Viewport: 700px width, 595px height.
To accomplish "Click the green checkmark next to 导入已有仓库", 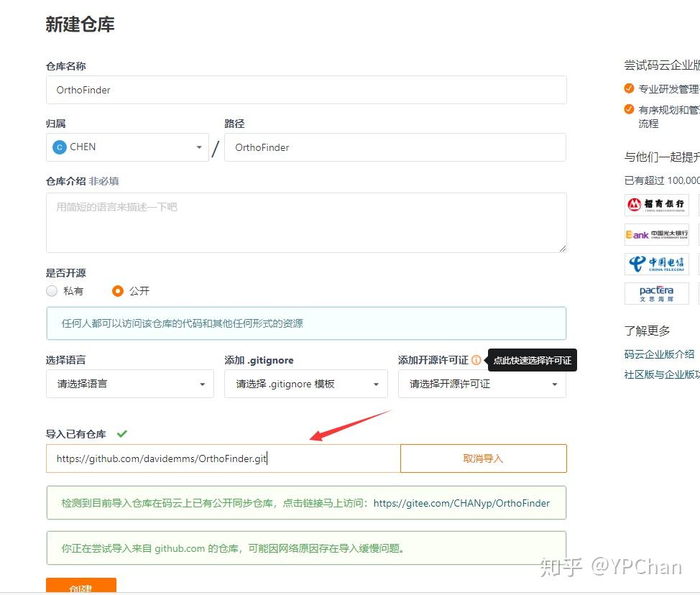I will coord(122,434).
